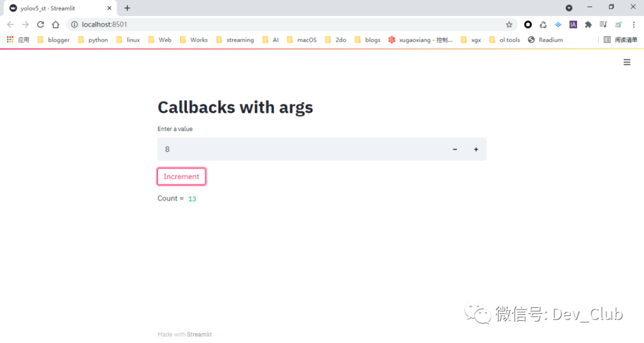Open a new browser tab

[128, 8]
